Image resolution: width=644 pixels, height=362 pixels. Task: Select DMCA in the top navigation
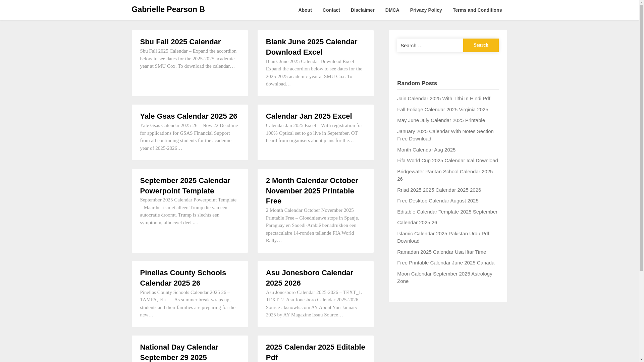(392, 10)
